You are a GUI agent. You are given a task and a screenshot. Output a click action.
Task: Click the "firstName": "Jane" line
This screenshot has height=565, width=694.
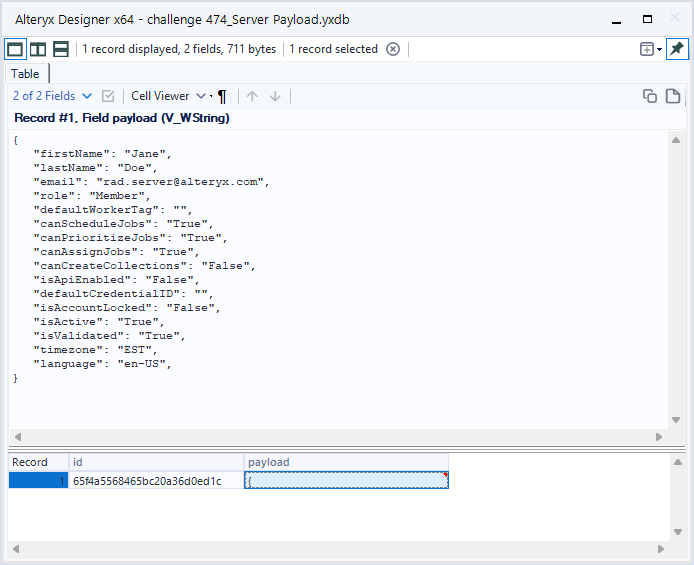(102, 154)
